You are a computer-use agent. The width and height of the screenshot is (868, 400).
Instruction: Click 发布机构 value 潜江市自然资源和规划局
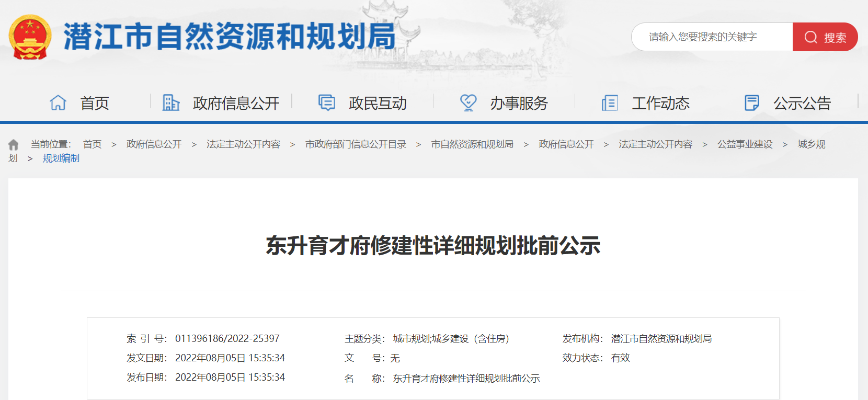(x=661, y=339)
